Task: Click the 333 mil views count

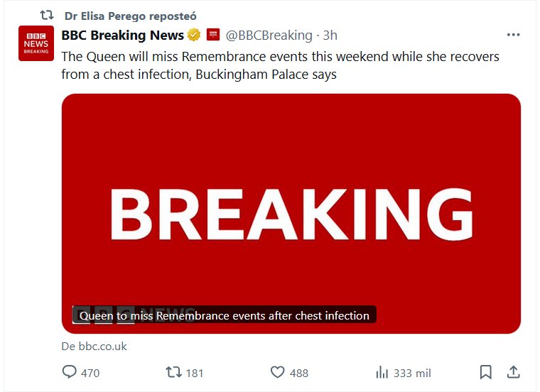Action: [412, 373]
